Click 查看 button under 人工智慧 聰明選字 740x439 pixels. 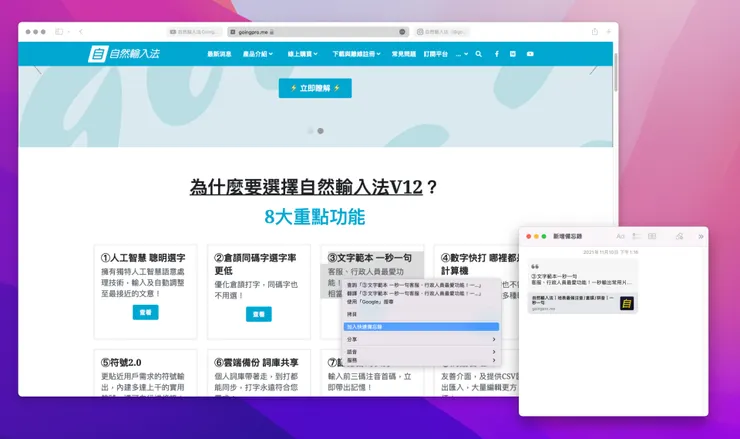pyautogui.click(x=145, y=312)
